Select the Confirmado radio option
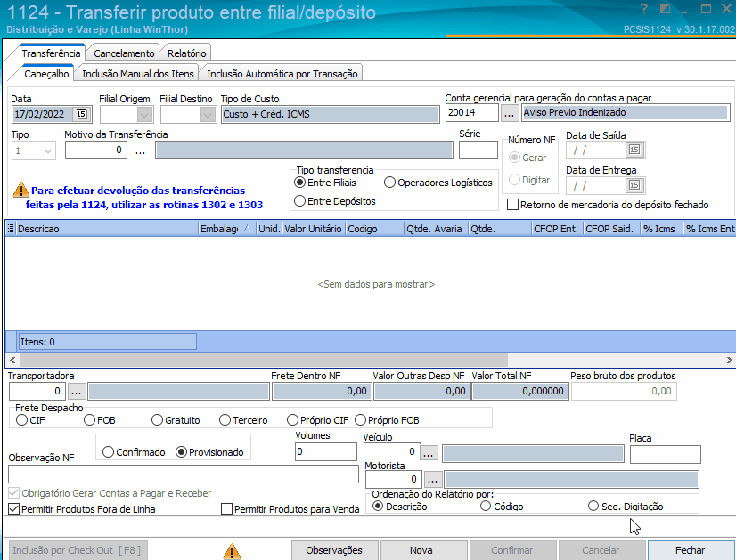This screenshot has width=736, height=560. [x=134, y=452]
